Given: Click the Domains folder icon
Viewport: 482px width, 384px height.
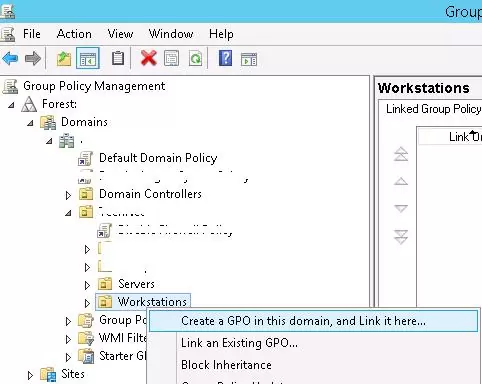Looking at the screenshot, I should (x=48, y=122).
